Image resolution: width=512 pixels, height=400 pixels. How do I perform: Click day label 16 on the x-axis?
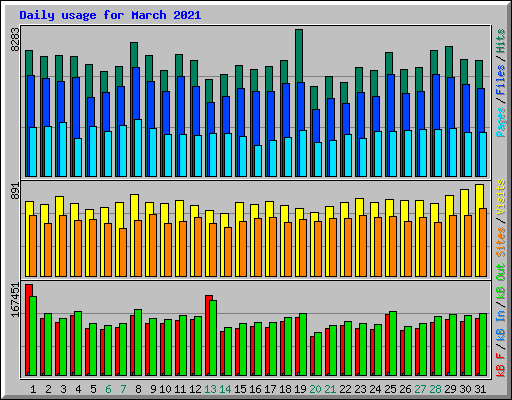[255, 389]
